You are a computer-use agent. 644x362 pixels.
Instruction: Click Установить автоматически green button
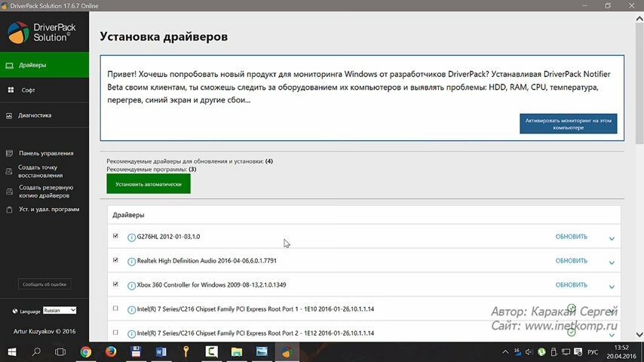coord(149,184)
